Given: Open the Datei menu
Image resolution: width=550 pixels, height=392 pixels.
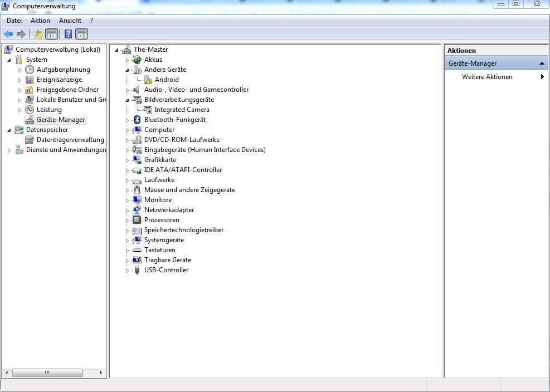Looking at the screenshot, I should [14, 21].
